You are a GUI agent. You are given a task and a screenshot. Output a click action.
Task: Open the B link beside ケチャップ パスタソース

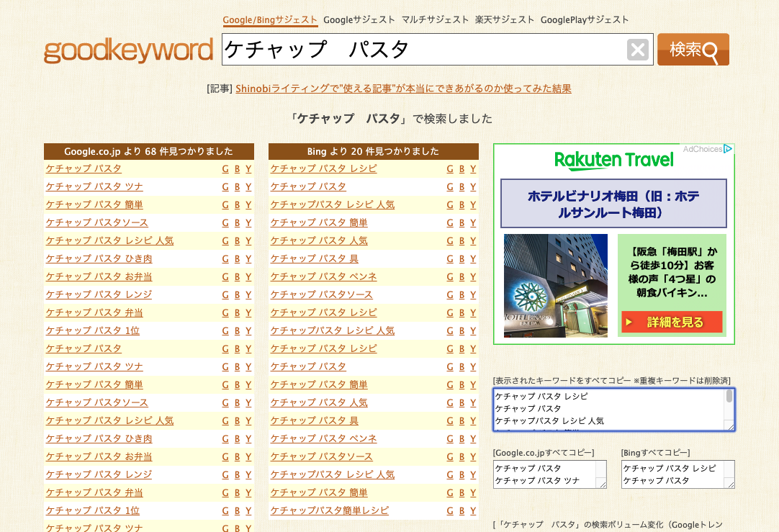[x=236, y=222]
